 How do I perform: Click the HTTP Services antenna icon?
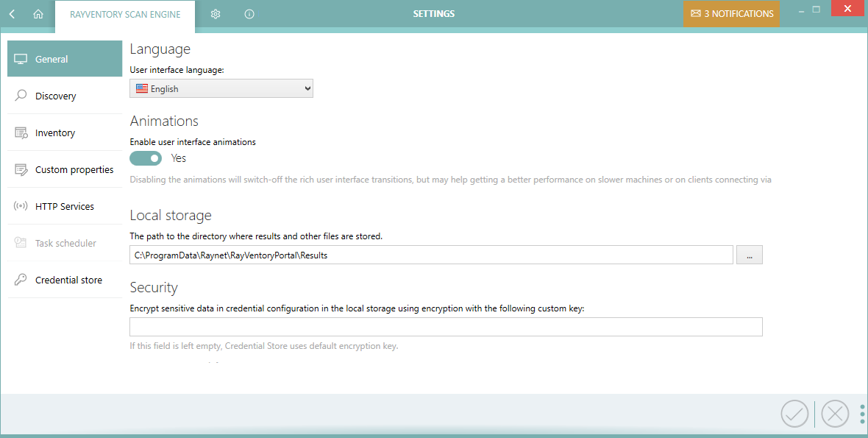coord(20,206)
